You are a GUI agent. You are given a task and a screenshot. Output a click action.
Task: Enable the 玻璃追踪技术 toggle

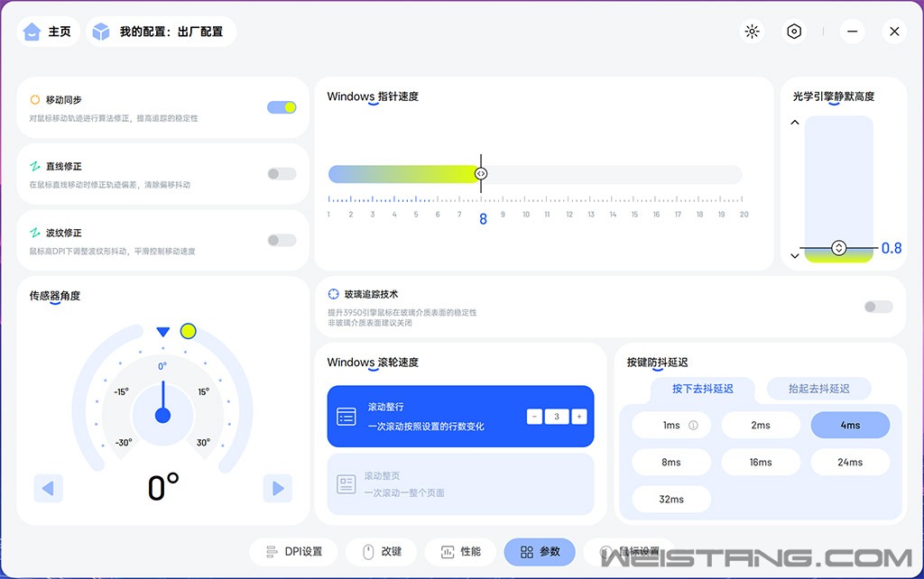879,307
